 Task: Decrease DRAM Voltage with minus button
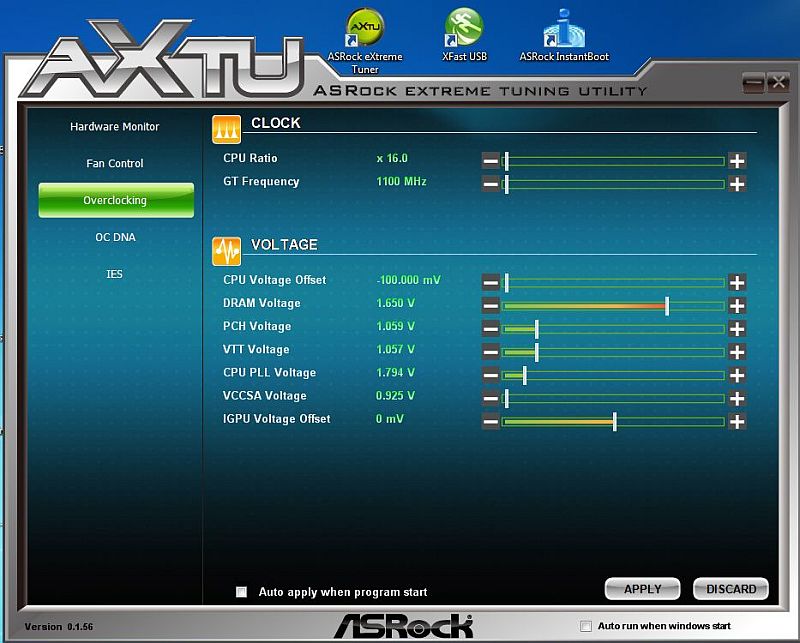pyautogui.click(x=490, y=306)
